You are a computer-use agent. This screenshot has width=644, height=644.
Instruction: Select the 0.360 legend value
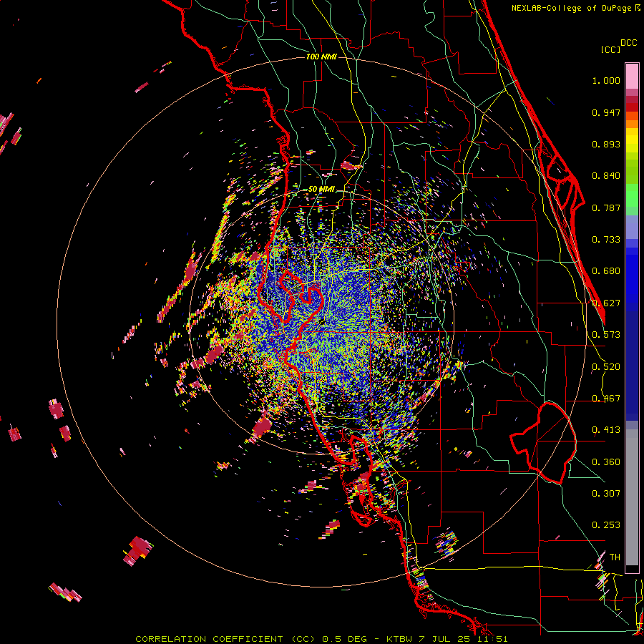pos(606,462)
